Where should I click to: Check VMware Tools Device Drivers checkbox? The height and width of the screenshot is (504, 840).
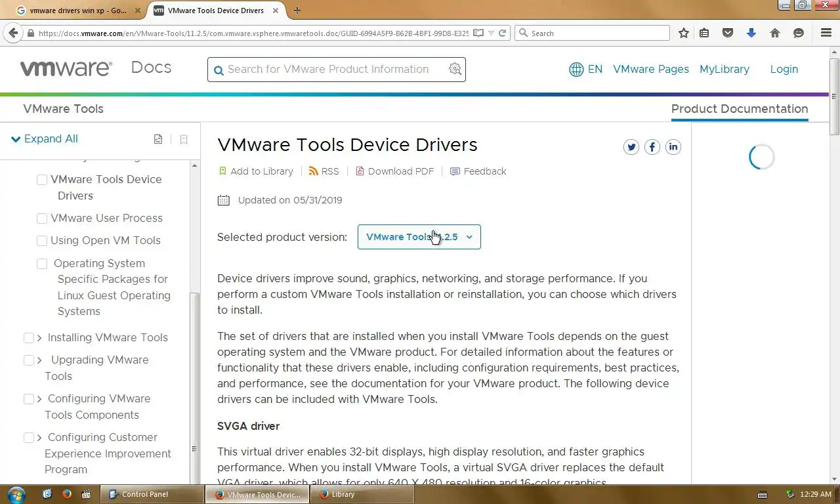(42, 180)
